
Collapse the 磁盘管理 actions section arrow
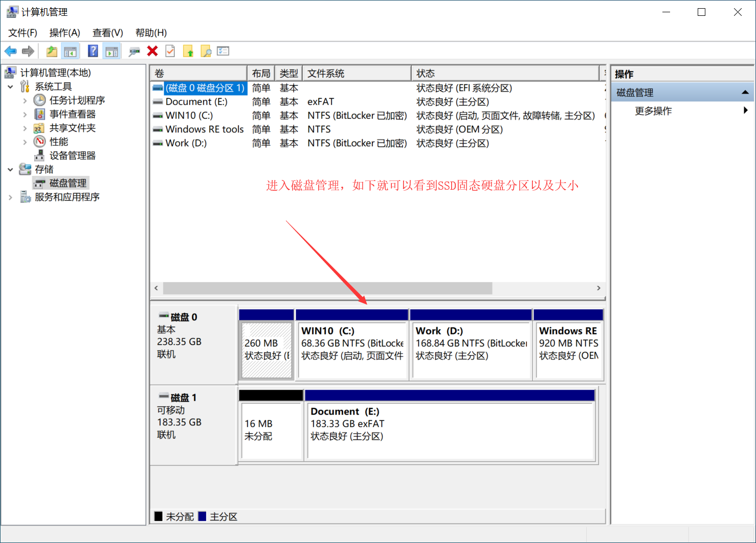point(745,93)
